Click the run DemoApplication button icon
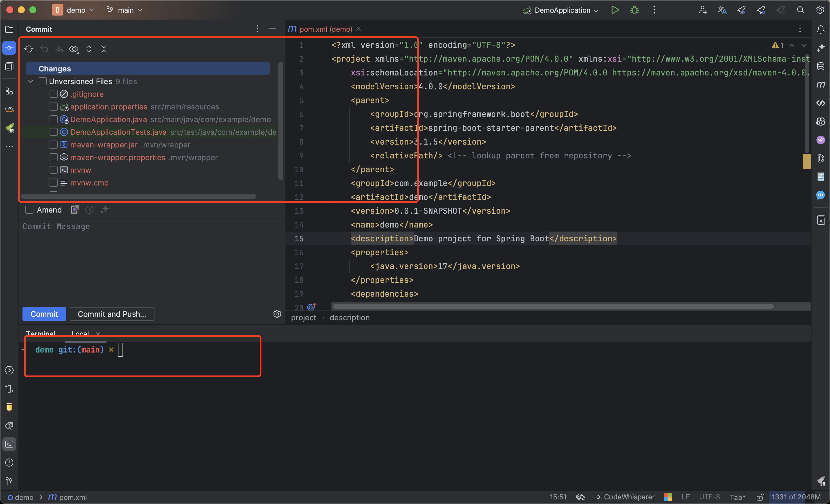830x504 pixels. 615,10
